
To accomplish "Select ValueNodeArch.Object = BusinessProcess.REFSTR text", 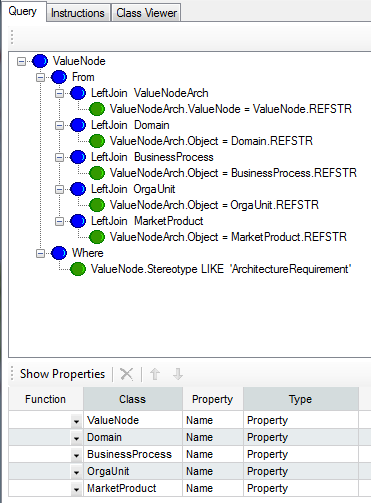I will [x=233, y=173].
